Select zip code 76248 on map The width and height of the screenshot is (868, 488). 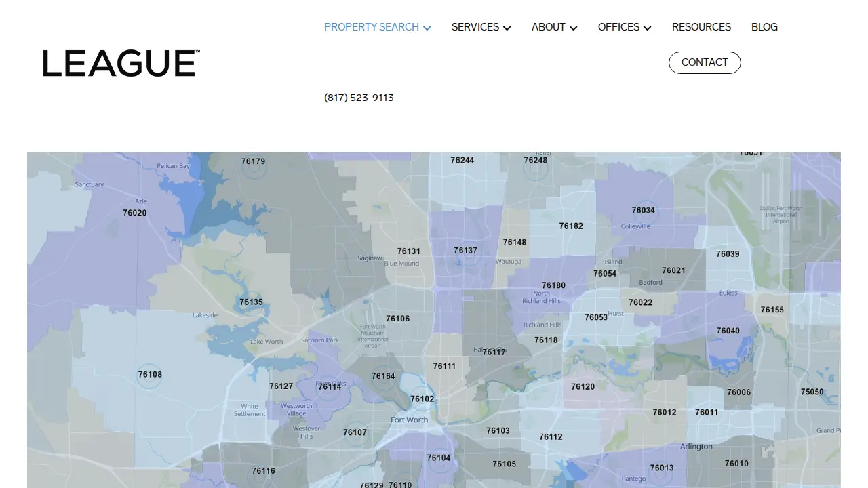535,160
